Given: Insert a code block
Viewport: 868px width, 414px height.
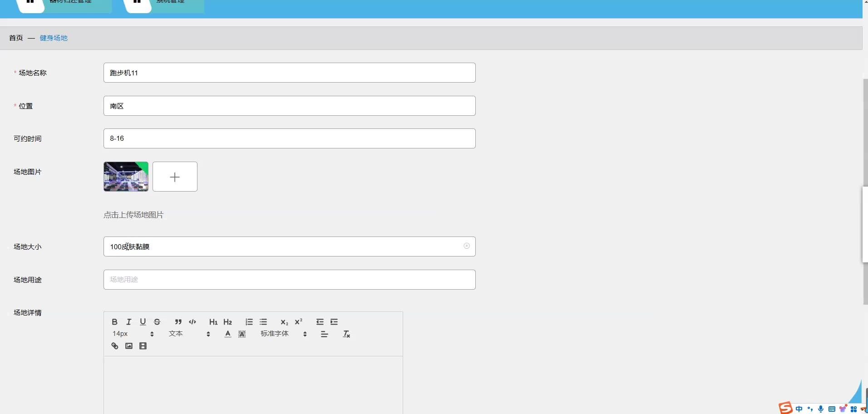Looking at the screenshot, I should 192,322.
